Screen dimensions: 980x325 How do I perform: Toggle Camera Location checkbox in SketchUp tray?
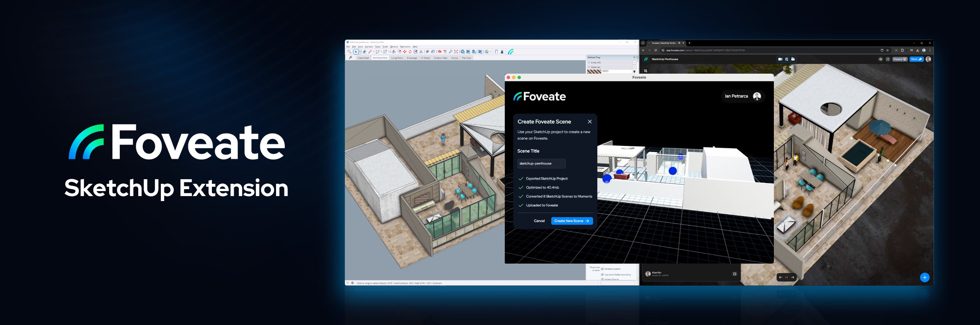pyautogui.click(x=602, y=269)
